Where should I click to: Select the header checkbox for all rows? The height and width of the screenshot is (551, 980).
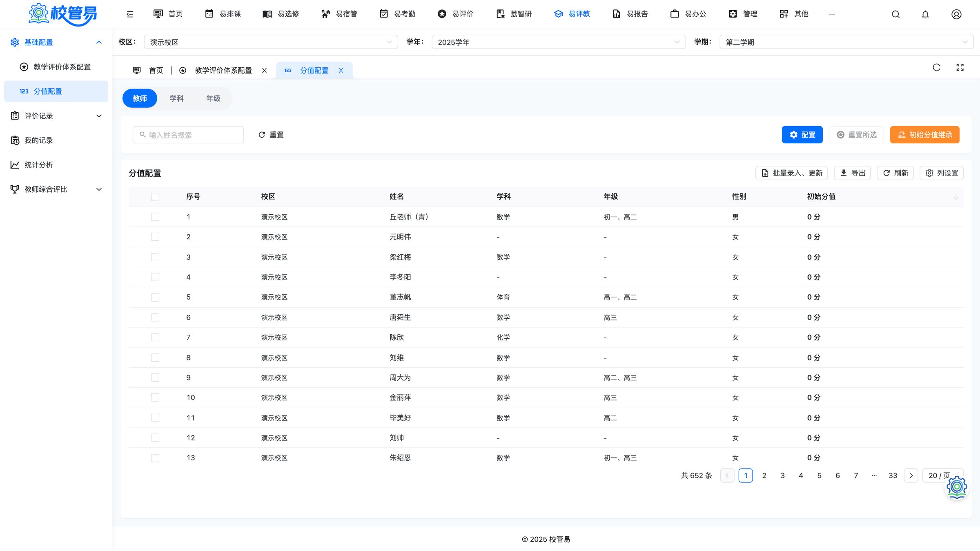[x=155, y=197]
